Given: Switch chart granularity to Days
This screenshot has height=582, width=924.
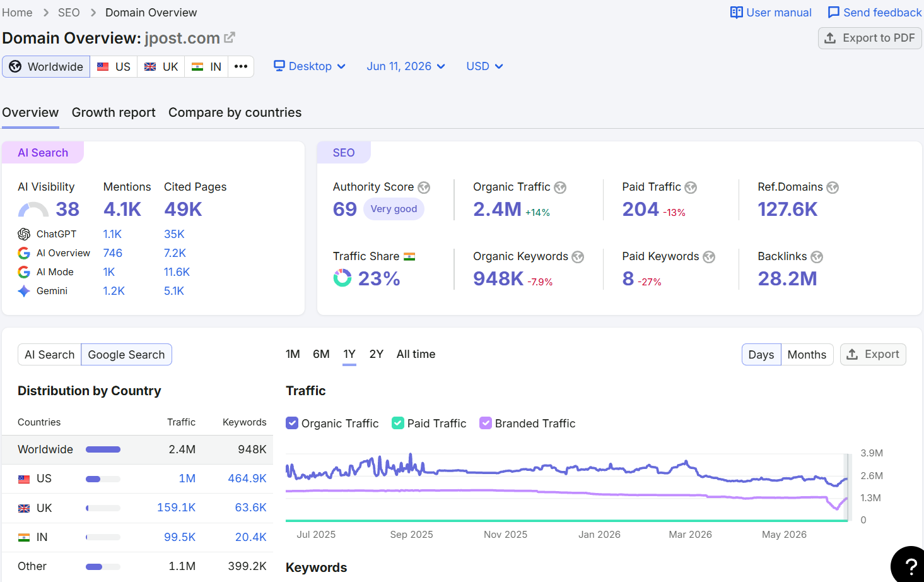Looking at the screenshot, I should point(761,355).
